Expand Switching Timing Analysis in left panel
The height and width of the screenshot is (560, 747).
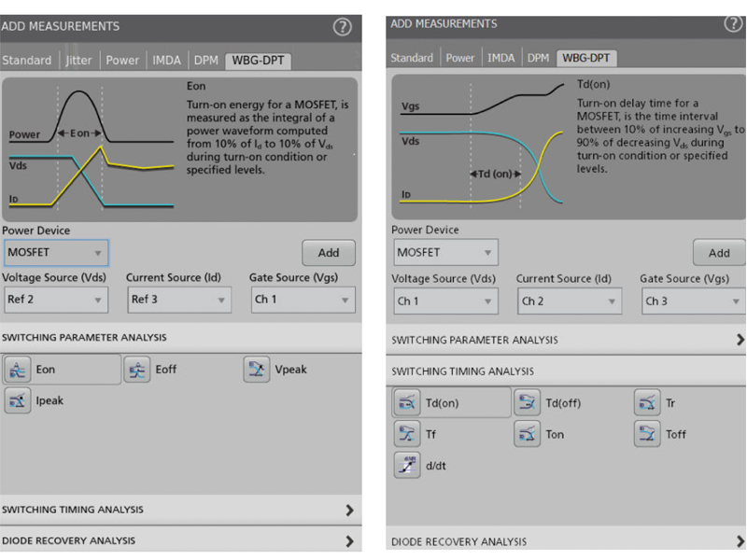[349, 510]
